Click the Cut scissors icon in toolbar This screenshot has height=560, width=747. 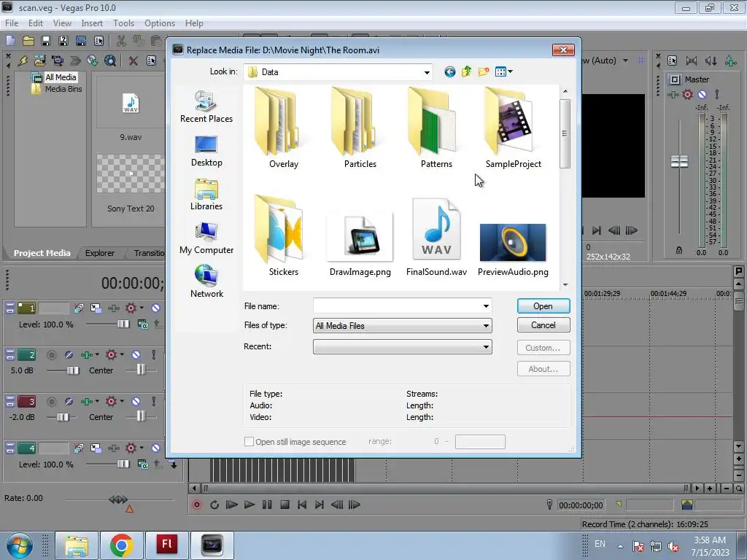pyautogui.click(x=121, y=41)
